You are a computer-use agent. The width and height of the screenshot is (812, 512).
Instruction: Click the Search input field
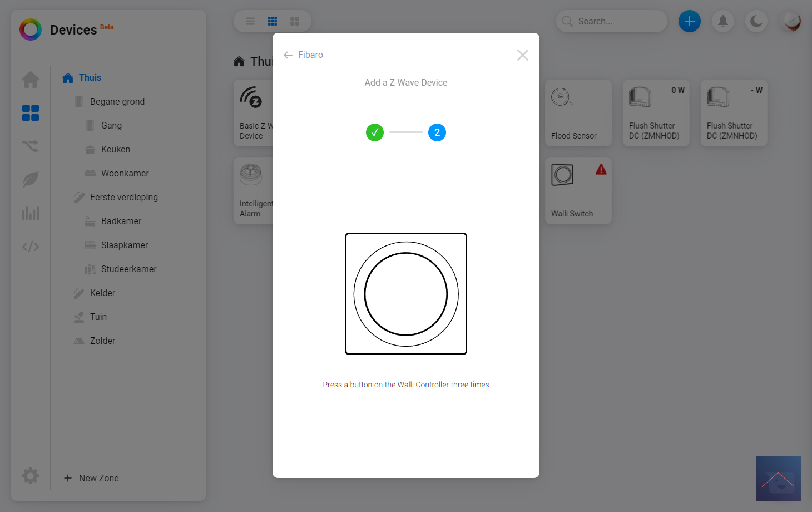point(612,21)
